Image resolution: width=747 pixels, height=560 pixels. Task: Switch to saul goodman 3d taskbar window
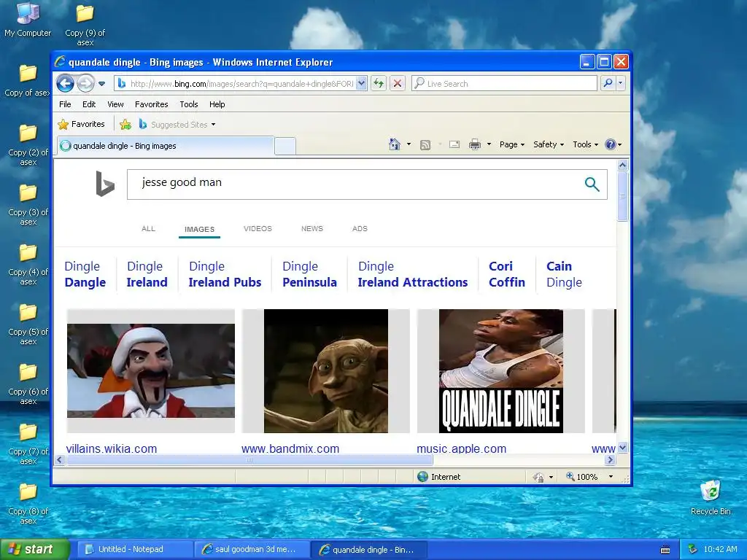click(252, 550)
